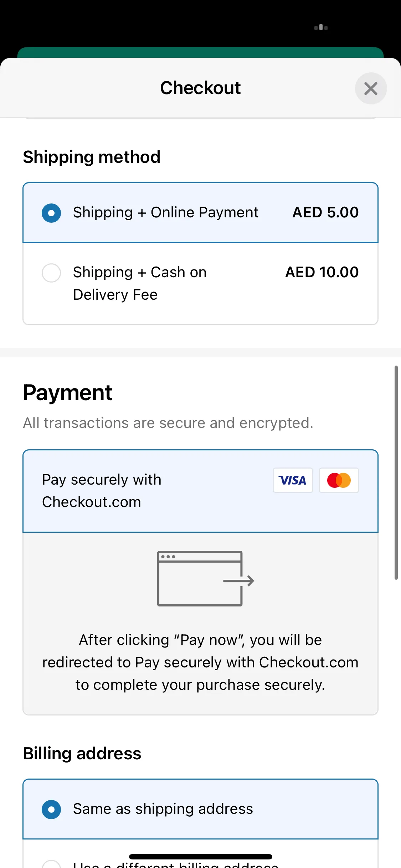401x868 pixels.
Task: Tap the green card behind checkout sheet
Action: (x=200, y=52)
